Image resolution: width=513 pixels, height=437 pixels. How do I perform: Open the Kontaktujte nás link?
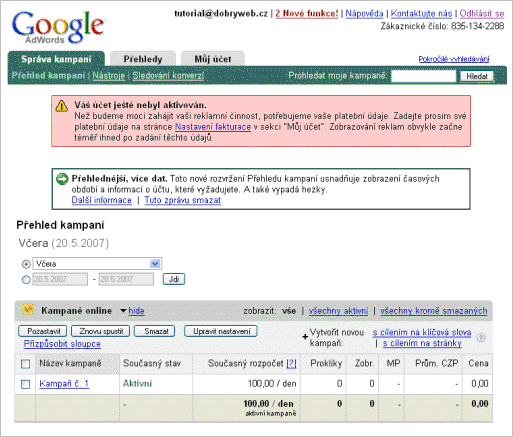(x=421, y=14)
